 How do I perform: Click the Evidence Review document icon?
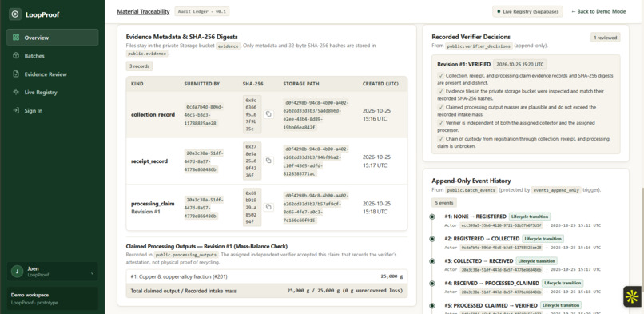click(x=16, y=74)
